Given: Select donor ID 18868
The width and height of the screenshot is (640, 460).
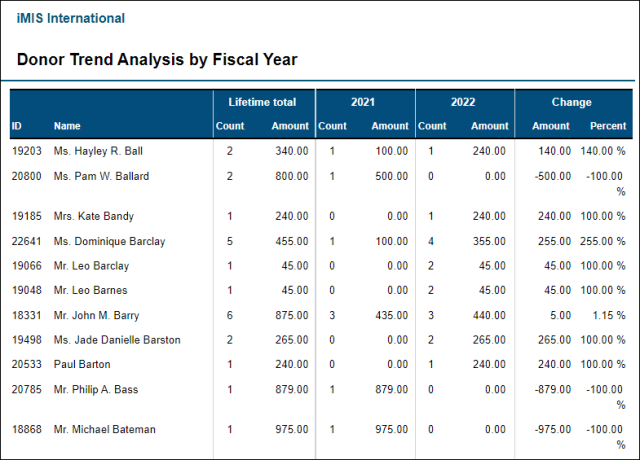Looking at the screenshot, I should tap(27, 429).
